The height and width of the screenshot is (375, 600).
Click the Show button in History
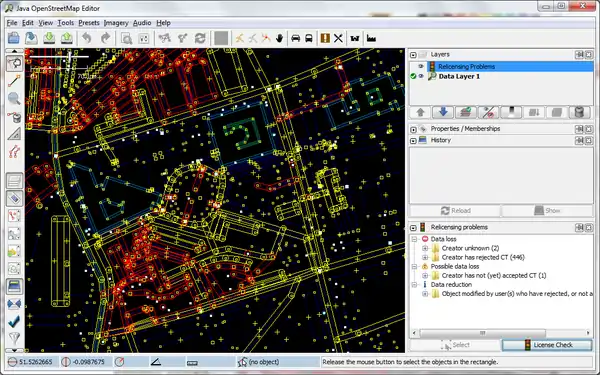pyautogui.click(x=547, y=210)
